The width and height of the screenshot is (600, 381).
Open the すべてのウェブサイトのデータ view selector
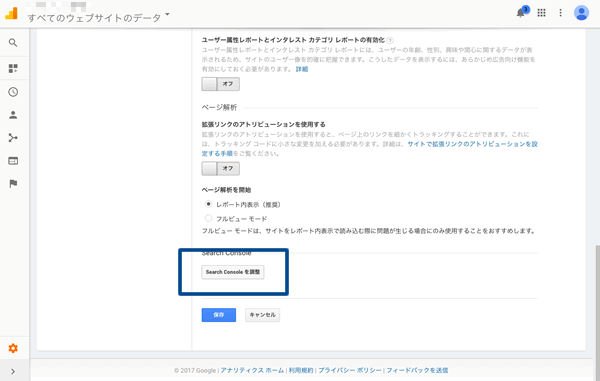pyautogui.click(x=98, y=17)
